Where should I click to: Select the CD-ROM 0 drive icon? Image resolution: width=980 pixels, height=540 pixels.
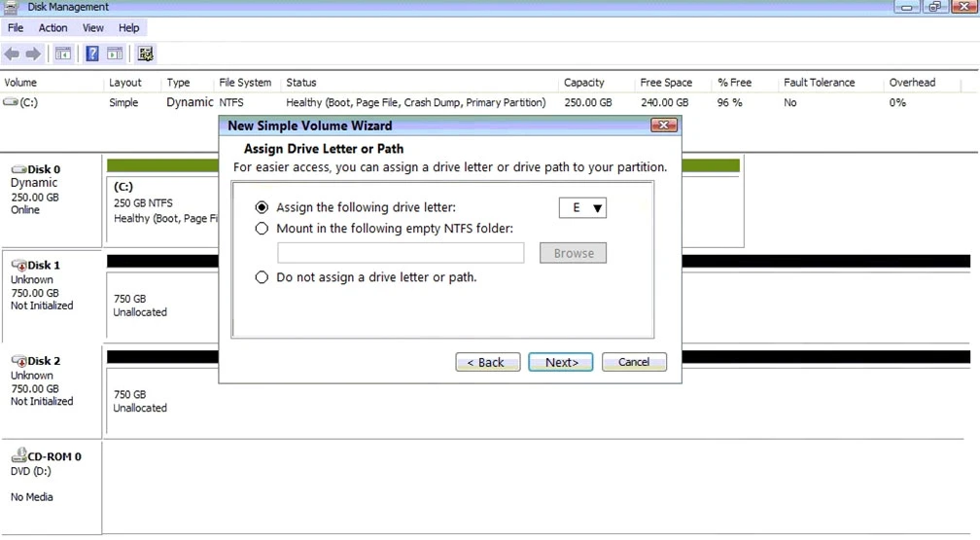point(18,457)
